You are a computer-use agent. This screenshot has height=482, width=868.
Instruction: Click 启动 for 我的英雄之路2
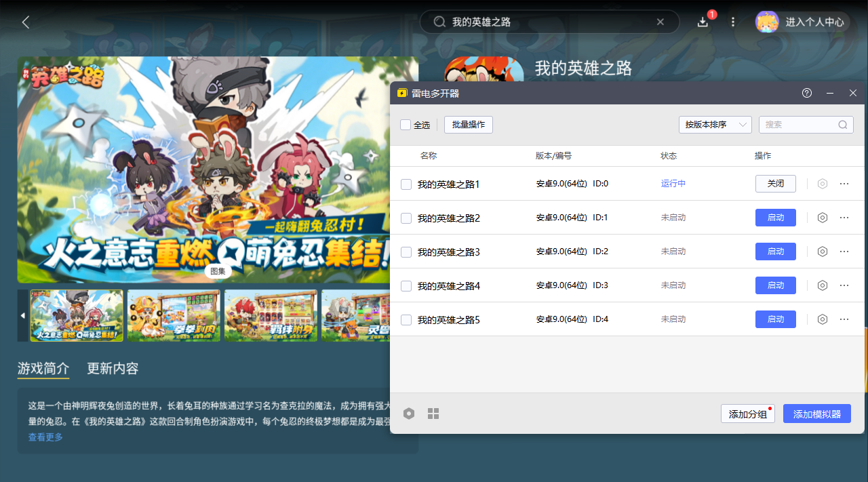click(776, 218)
